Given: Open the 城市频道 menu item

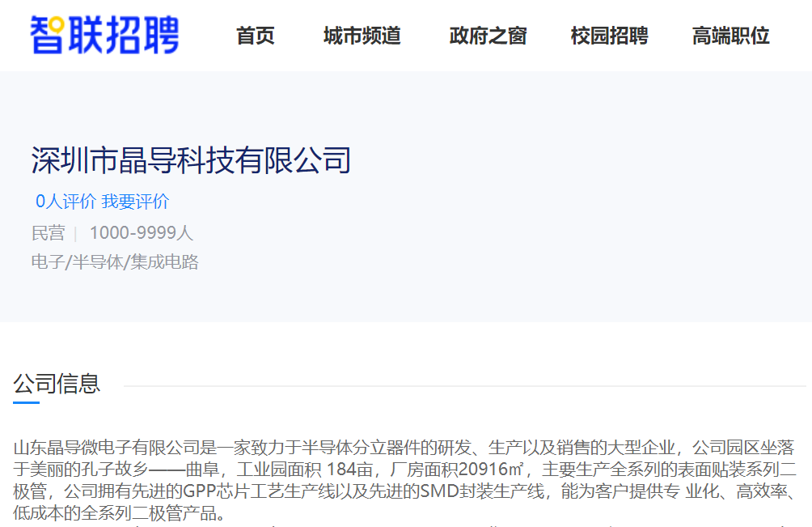Looking at the screenshot, I should tap(362, 36).
